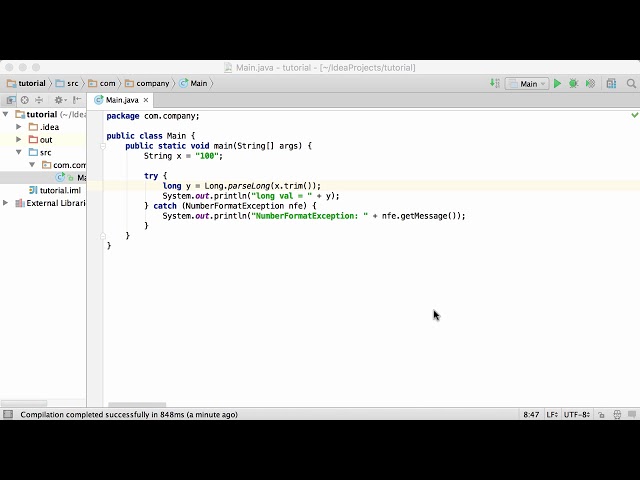Image resolution: width=640 pixels, height=480 pixels.
Task: Collapse all in project panel
Action: [39, 100]
